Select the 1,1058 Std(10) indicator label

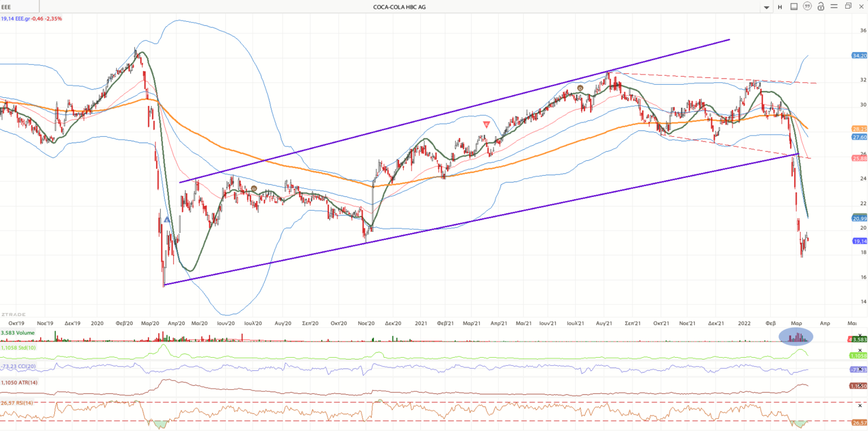18,347
